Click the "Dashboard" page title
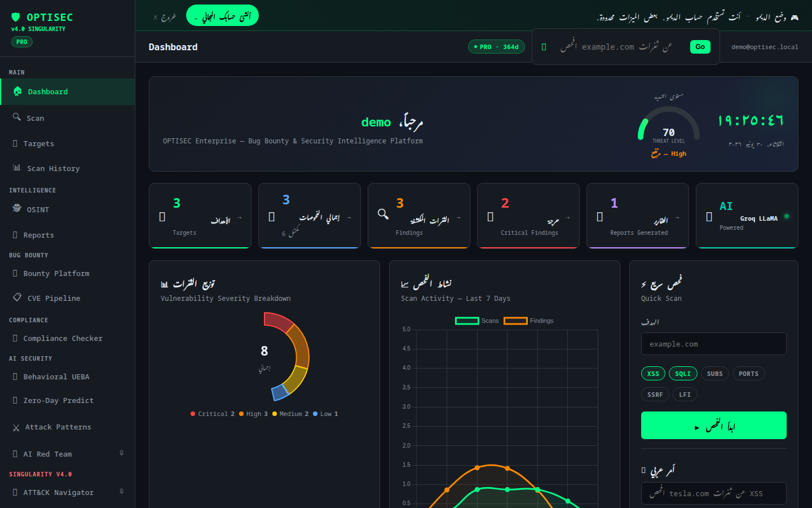The height and width of the screenshot is (508, 812). pyautogui.click(x=173, y=47)
